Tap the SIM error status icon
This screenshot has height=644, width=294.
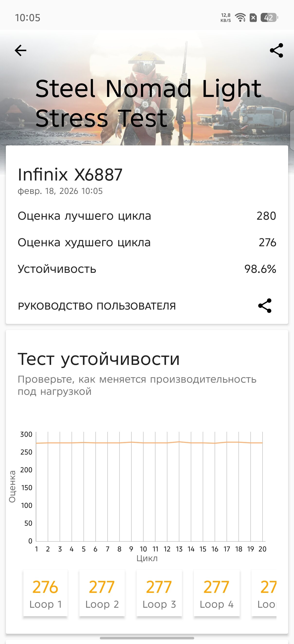(x=253, y=18)
